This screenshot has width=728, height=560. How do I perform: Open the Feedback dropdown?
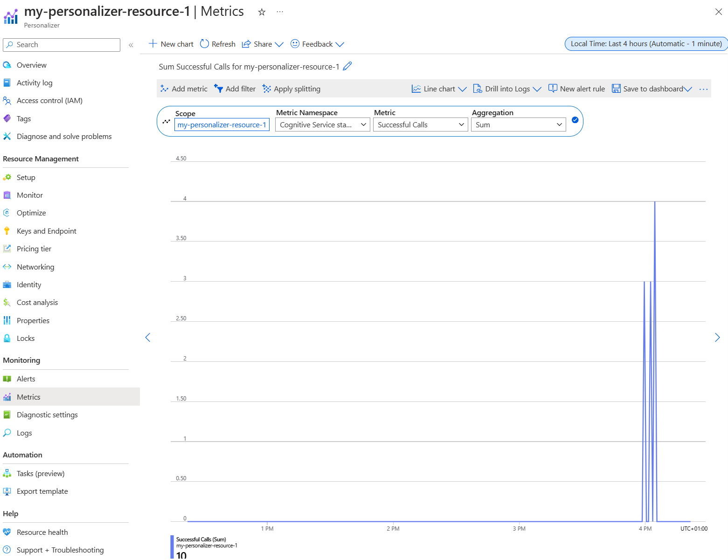[317, 44]
